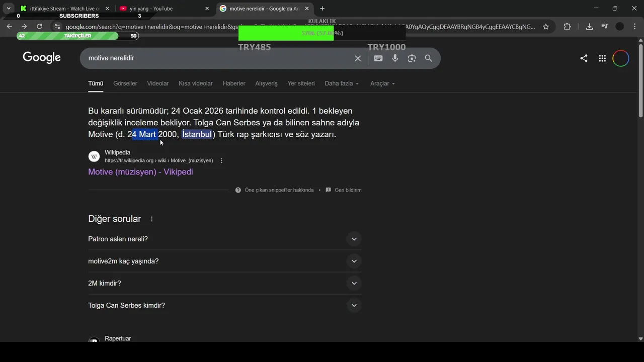Select the Tümü tab

coord(96,83)
